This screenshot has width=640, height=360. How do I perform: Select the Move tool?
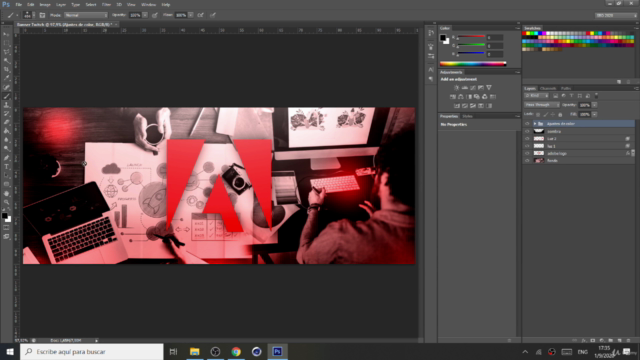[7, 34]
